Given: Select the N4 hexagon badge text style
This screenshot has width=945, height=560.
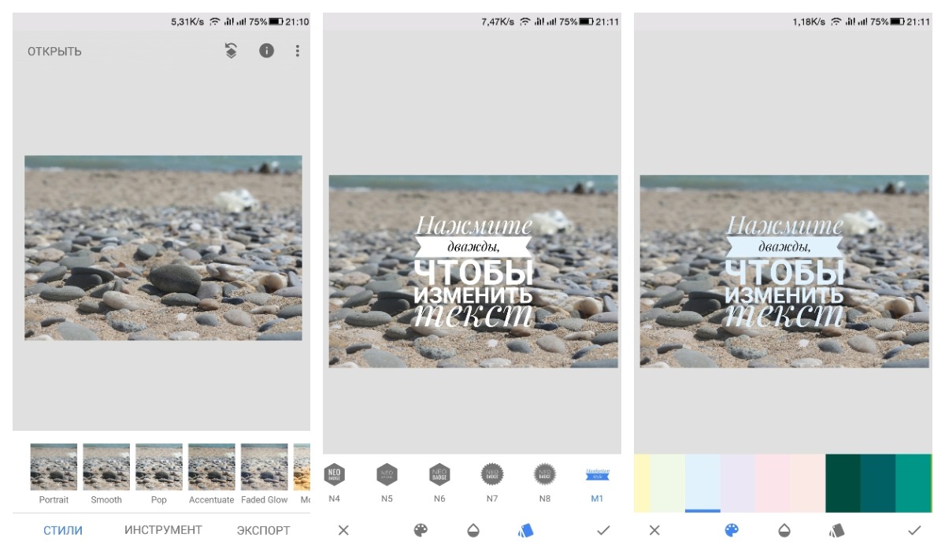Looking at the screenshot, I should click(335, 475).
